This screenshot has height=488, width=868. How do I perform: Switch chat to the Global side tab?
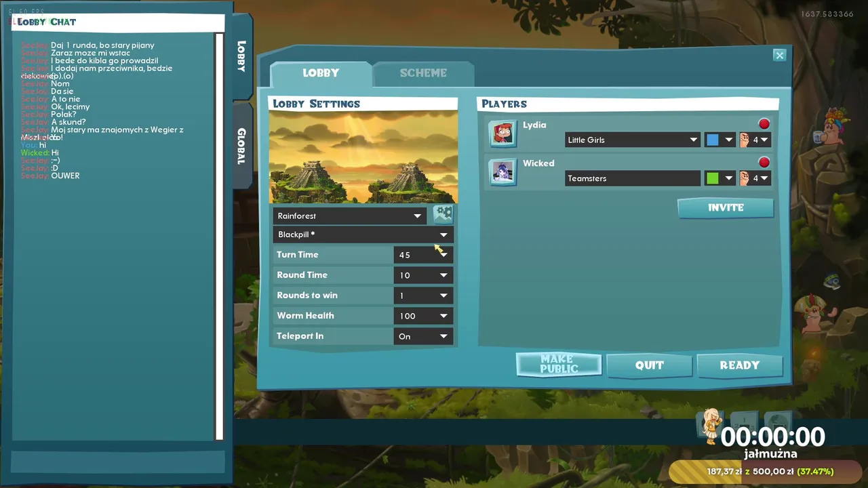point(241,146)
